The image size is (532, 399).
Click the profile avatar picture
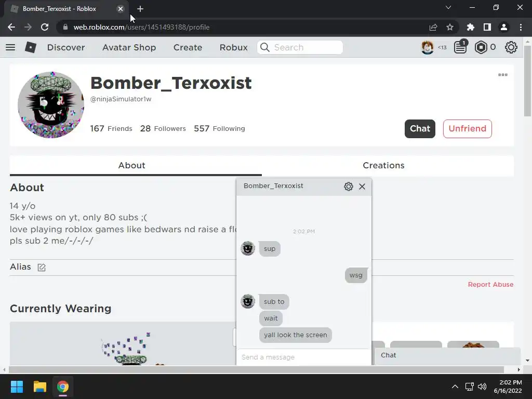pos(51,105)
